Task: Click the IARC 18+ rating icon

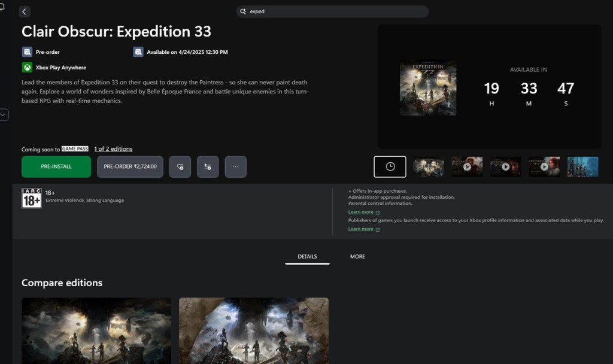Action: tap(31, 198)
